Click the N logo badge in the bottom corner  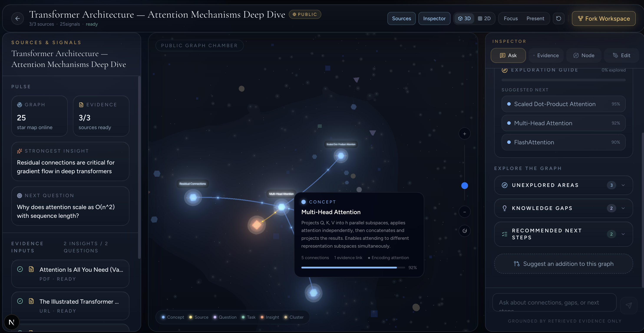[x=12, y=322]
